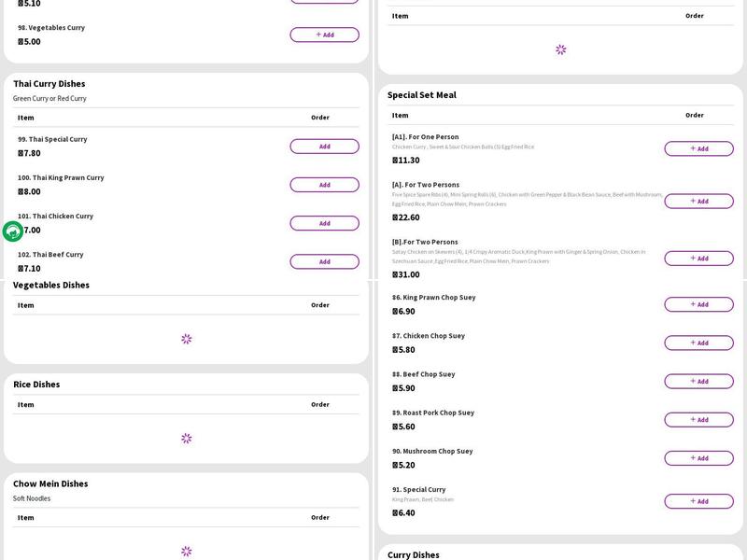Click the green floating circular icon

pos(13,231)
